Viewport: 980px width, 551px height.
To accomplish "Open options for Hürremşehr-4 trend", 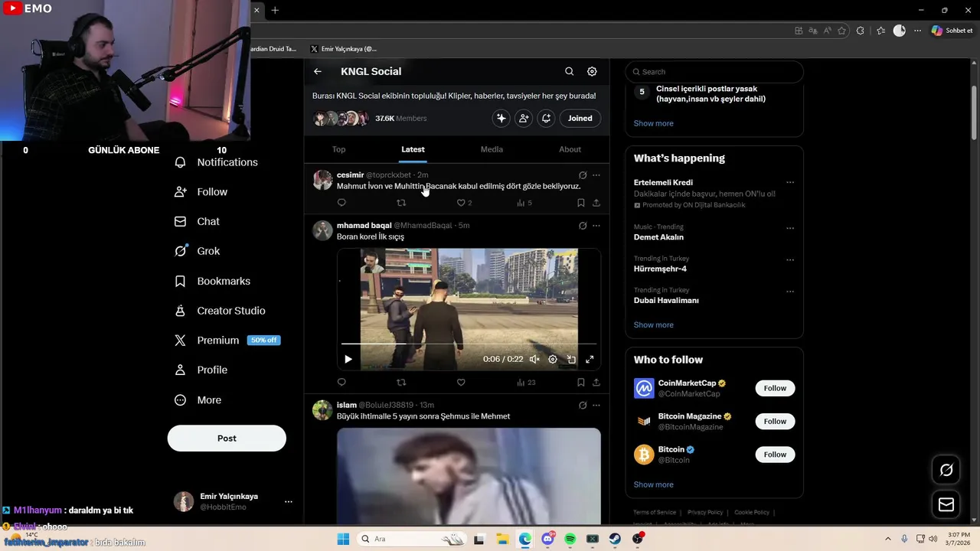I will tap(790, 259).
